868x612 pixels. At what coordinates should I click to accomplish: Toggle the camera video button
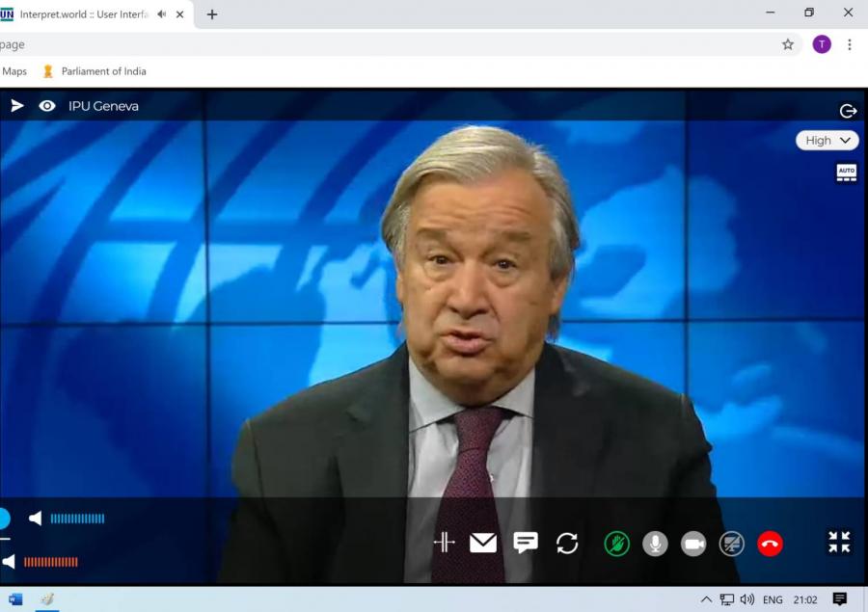pos(693,544)
